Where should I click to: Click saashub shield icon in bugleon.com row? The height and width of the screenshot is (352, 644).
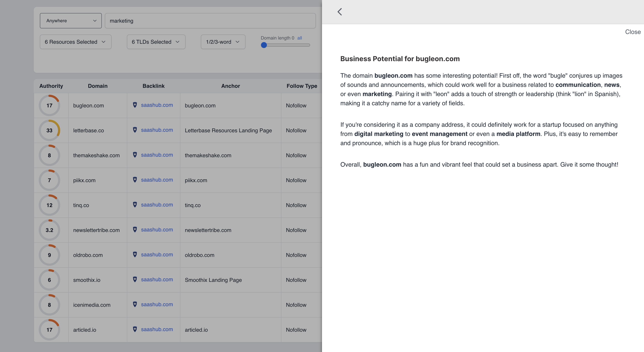click(135, 105)
